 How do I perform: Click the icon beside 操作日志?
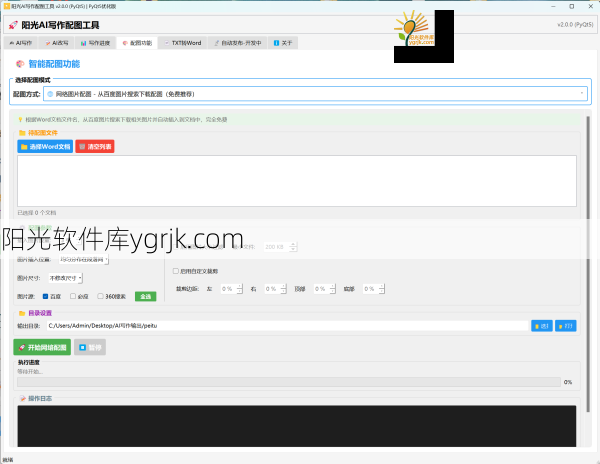click(23, 398)
